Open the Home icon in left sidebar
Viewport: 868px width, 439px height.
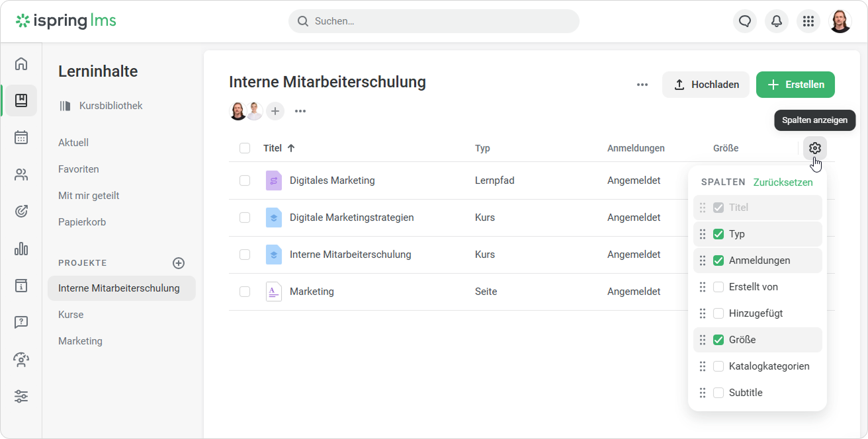coord(21,64)
